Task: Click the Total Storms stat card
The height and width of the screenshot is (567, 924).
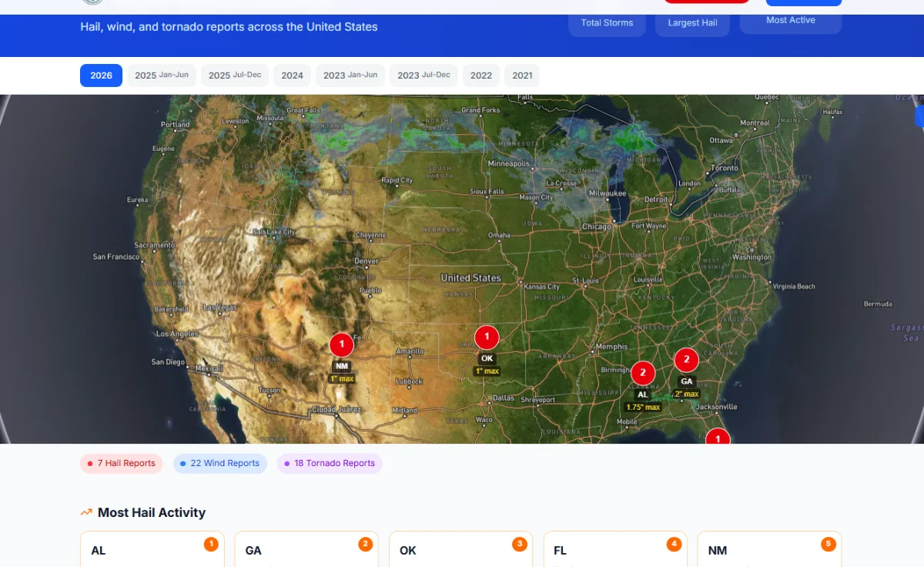Action: tap(607, 23)
